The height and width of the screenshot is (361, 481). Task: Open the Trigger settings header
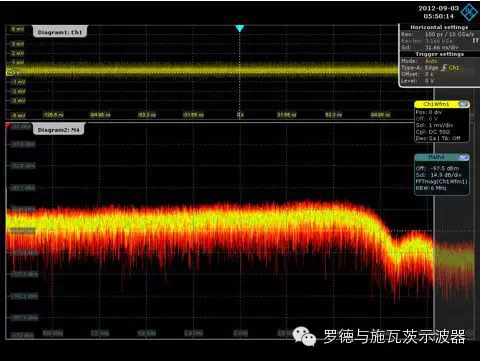(439, 54)
